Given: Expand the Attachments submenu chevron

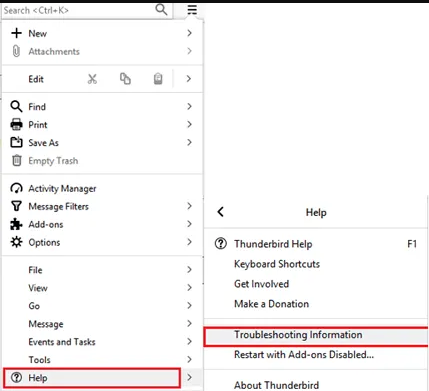Looking at the screenshot, I should (x=189, y=51).
